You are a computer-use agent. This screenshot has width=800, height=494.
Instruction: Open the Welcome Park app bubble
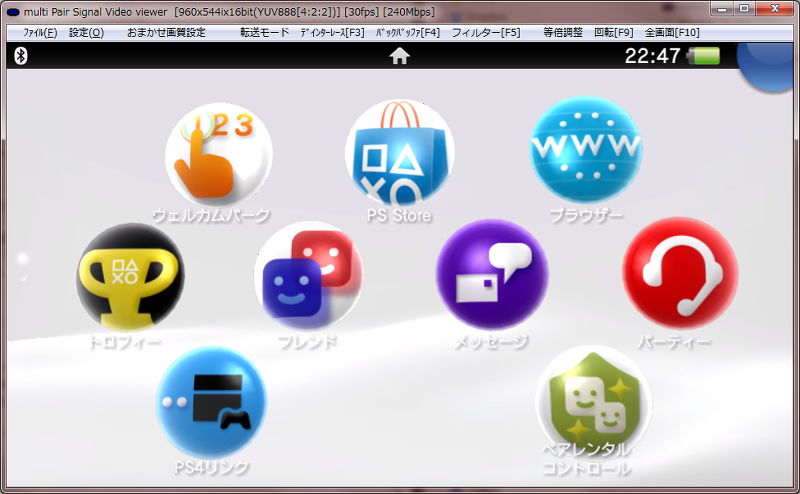219,154
